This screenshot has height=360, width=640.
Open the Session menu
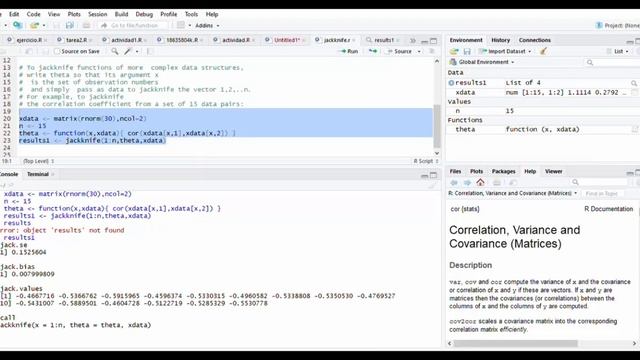tap(98, 14)
